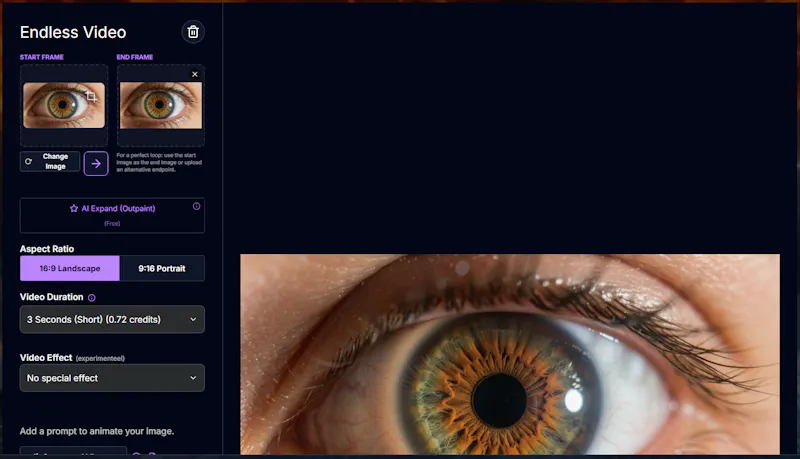Select the start frame eye thumbnail
Screen dimensions: 800x459
[64, 105]
